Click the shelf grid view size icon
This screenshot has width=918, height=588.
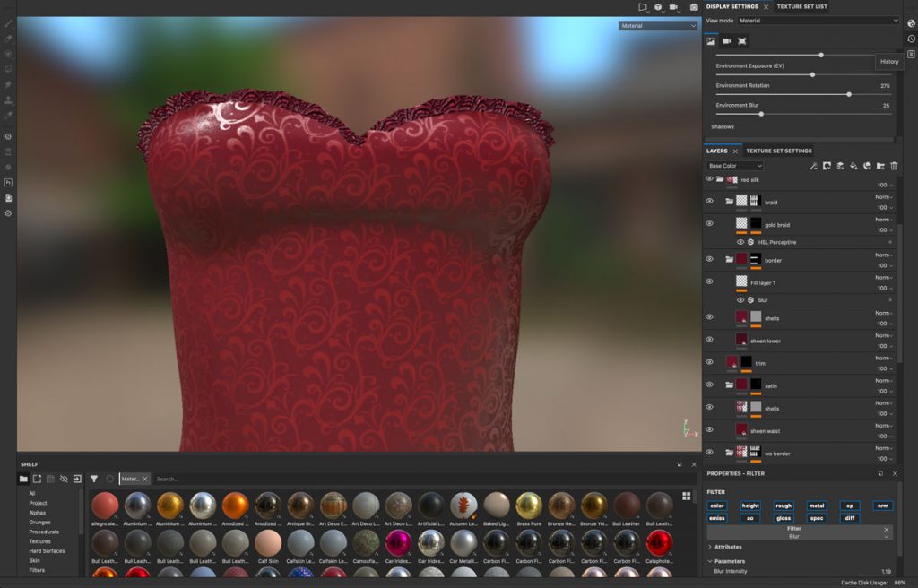[686, 496]
